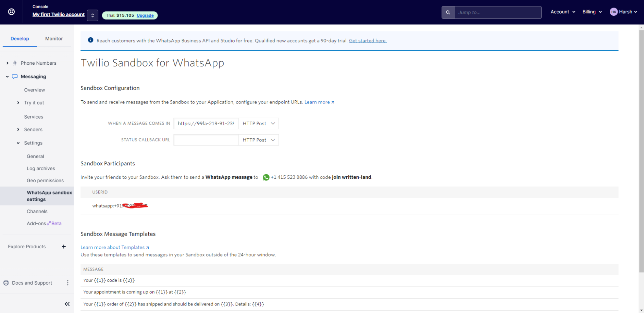
Task: Open General settings
Action: point(35,156)
